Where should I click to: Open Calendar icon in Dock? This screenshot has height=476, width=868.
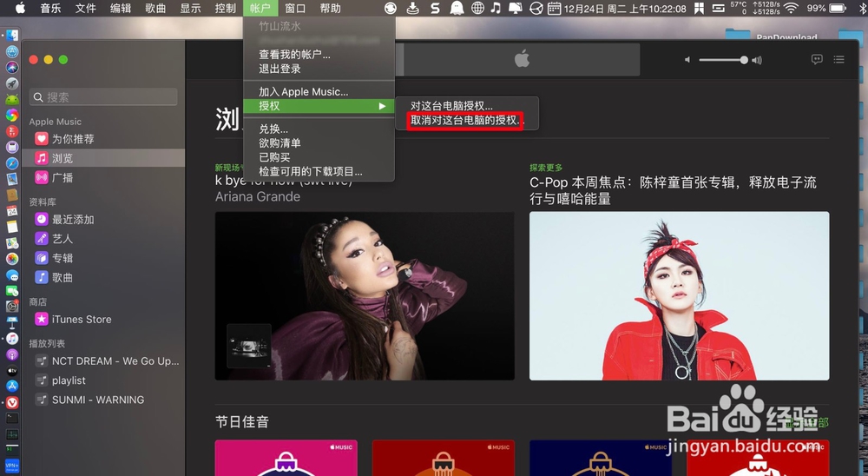[11, 210]
